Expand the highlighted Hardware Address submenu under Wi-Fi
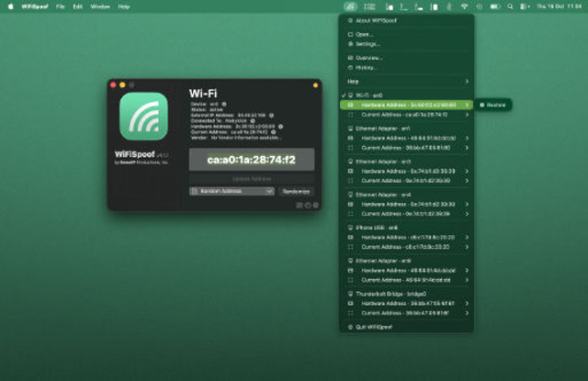The image size is (588, 381). click(x=406, y=105)
